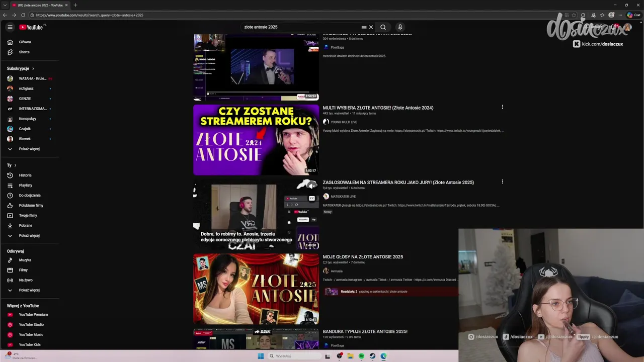Open Konopskyy subscription channel
The height and width of the screenshot is (362, 644).
30,119
